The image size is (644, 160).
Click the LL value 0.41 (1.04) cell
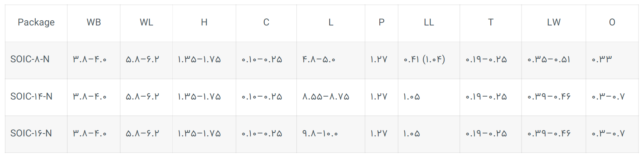pos(424,59)
